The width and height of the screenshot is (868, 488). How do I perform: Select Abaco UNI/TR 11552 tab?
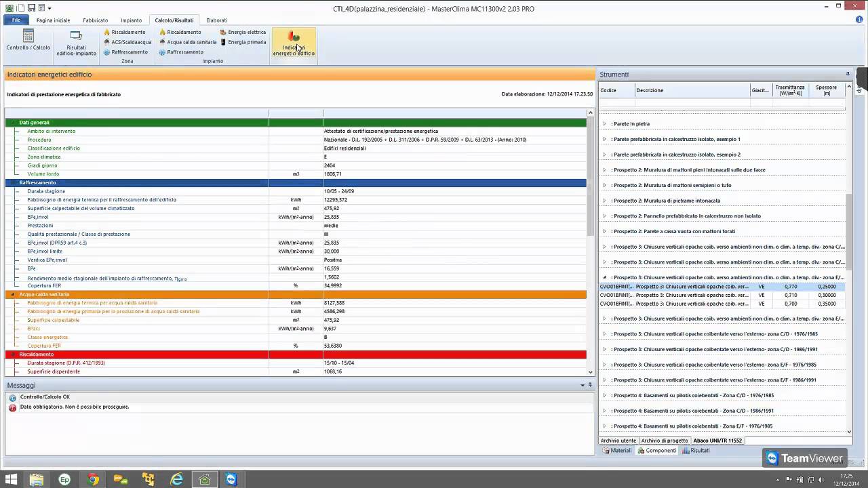pyautogui.click(x=717, y=441)
